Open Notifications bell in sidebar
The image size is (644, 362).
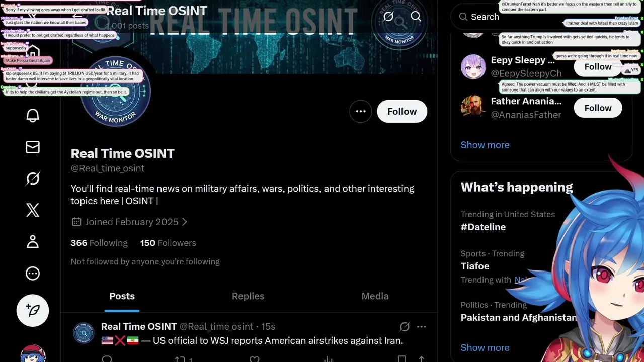point(33,116)
